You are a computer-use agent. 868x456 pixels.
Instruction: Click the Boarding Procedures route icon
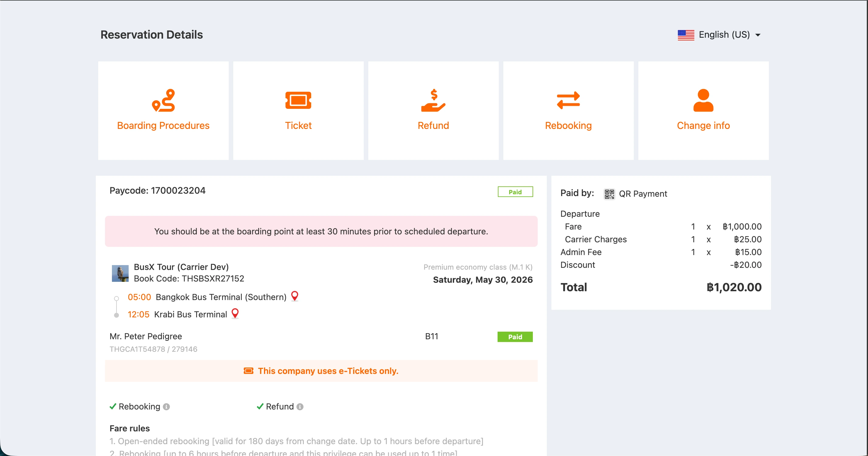(163, 100)
